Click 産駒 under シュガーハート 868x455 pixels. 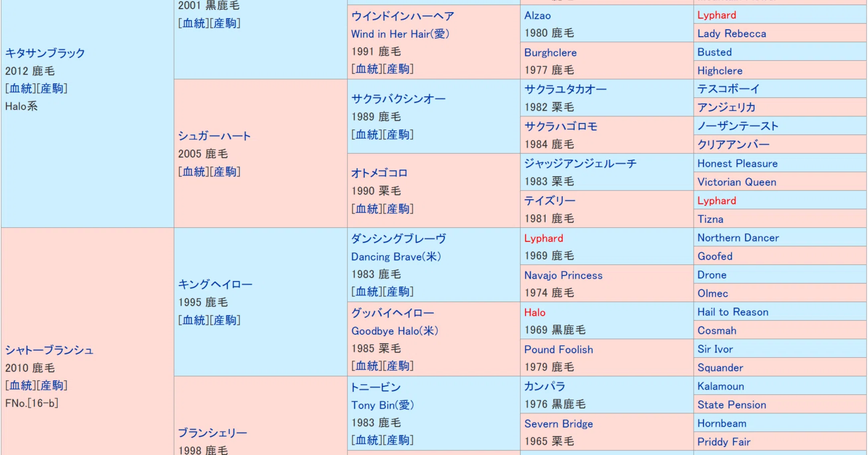[225, 172]
